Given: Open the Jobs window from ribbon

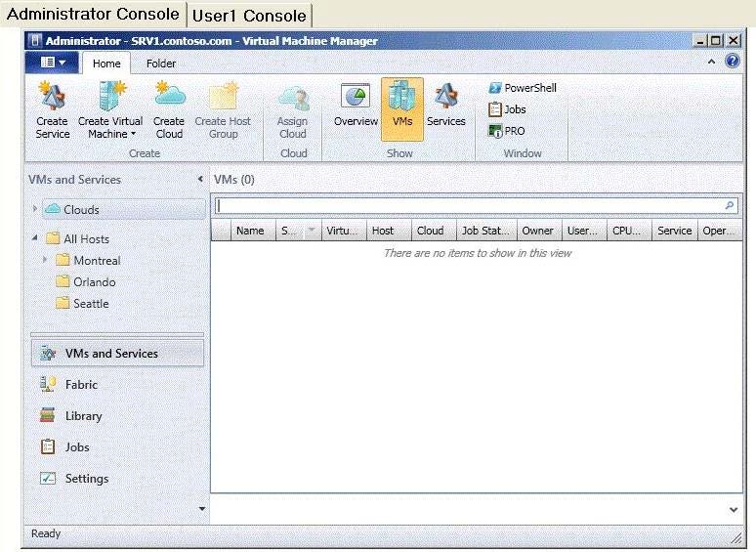Looking at the screenshot, I should pyautogui.click(x=507, y=109).
